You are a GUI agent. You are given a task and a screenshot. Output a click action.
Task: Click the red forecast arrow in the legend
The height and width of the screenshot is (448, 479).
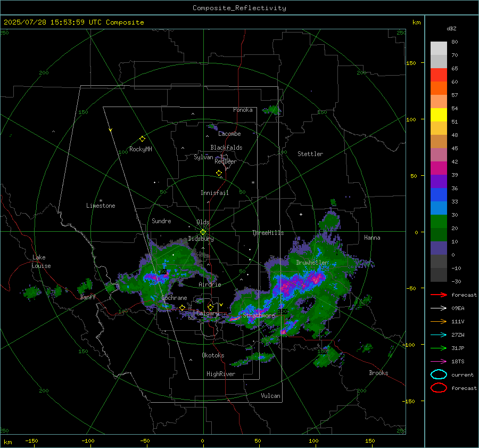coord(439,295)
